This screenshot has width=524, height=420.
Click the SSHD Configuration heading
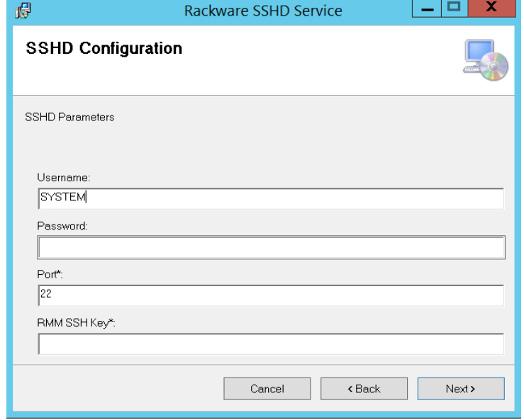point(104,48)
